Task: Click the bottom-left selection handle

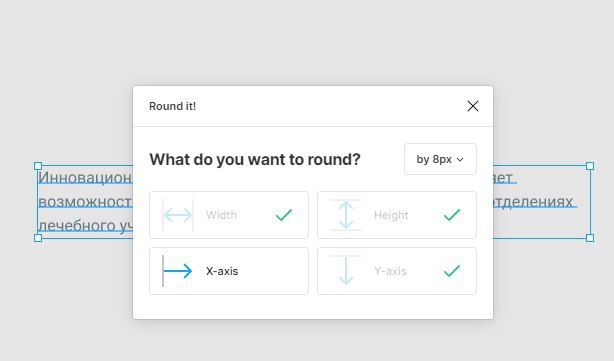Action: (38, 238)
